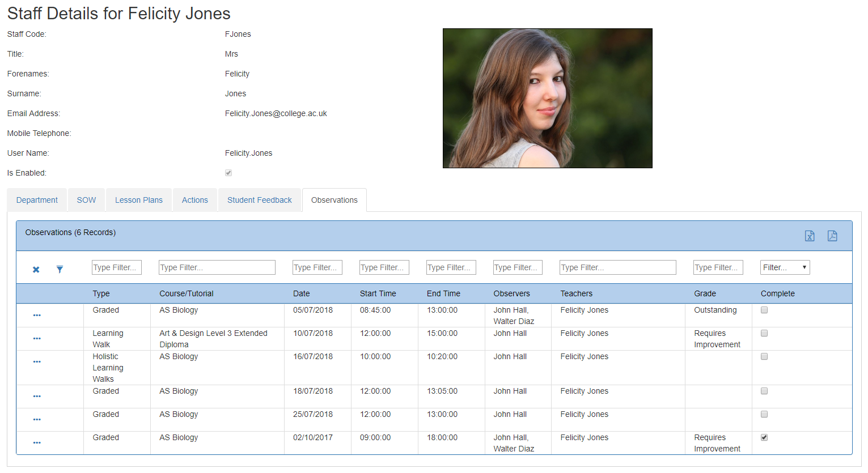This screenshot has width=868, height=473.
Task: Open row menu for 18/07/2018 observation
Action: click(37, 396)
